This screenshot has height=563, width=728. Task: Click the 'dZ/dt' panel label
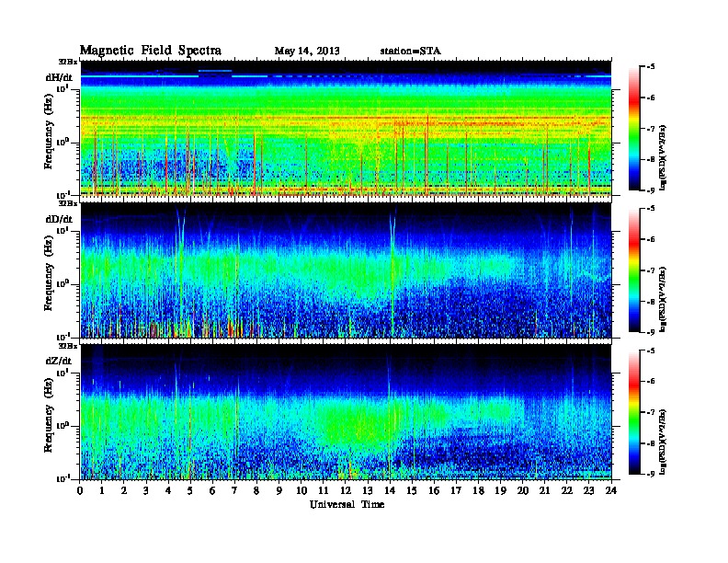[x=59, y=361]
